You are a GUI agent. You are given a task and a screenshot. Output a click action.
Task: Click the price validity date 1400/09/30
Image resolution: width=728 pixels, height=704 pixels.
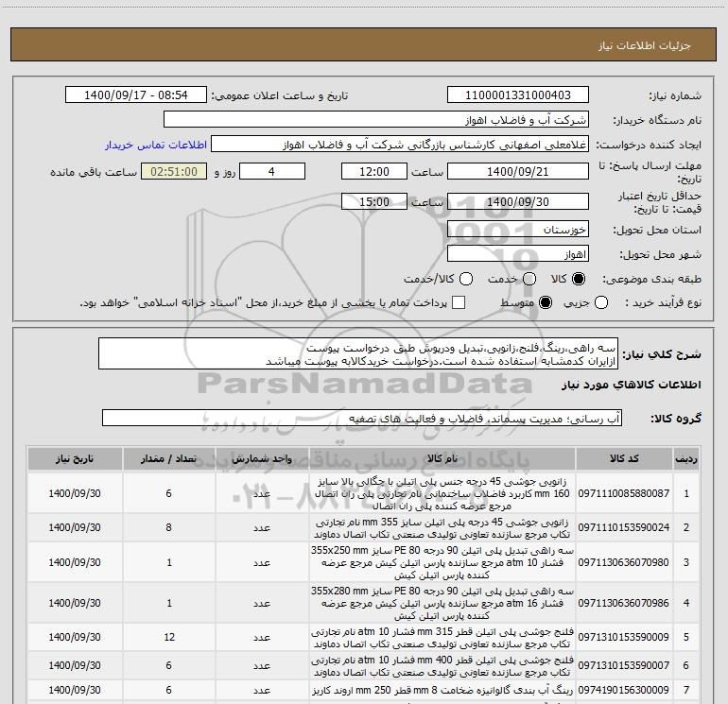[x=518, y=201]
